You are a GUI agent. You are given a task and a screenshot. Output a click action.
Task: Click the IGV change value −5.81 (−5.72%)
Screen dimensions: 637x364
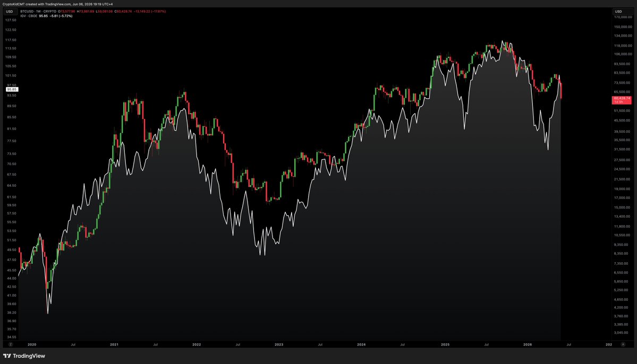point(61,16)
